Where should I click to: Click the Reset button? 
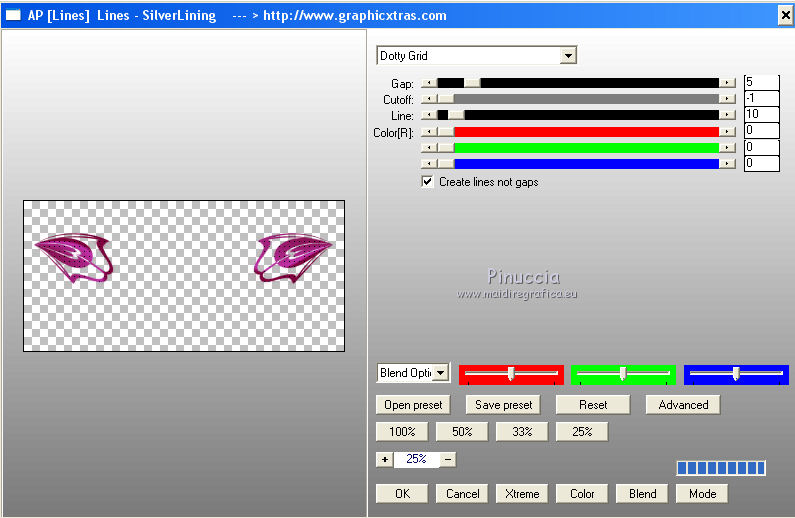point(593,405)
